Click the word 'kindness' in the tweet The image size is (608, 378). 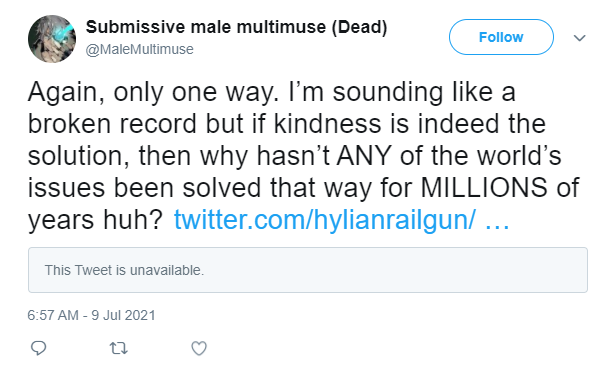click(325, 124)
